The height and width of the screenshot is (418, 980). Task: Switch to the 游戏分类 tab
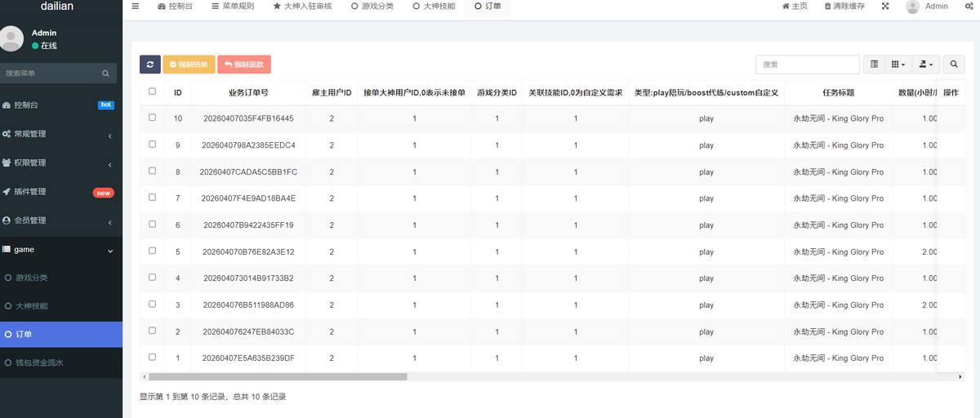pos(372,6)
